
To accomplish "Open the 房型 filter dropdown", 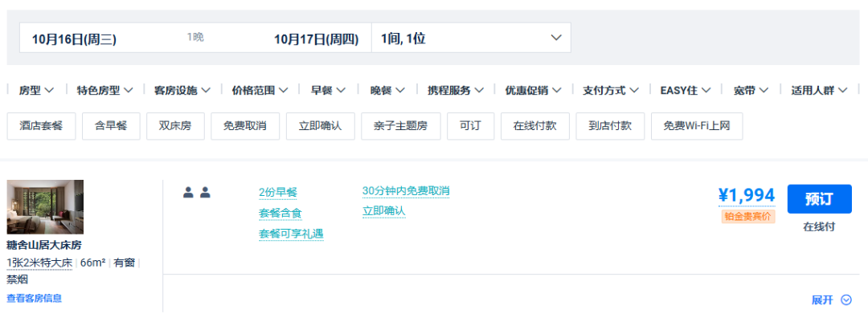I will [x=36, y=90].
